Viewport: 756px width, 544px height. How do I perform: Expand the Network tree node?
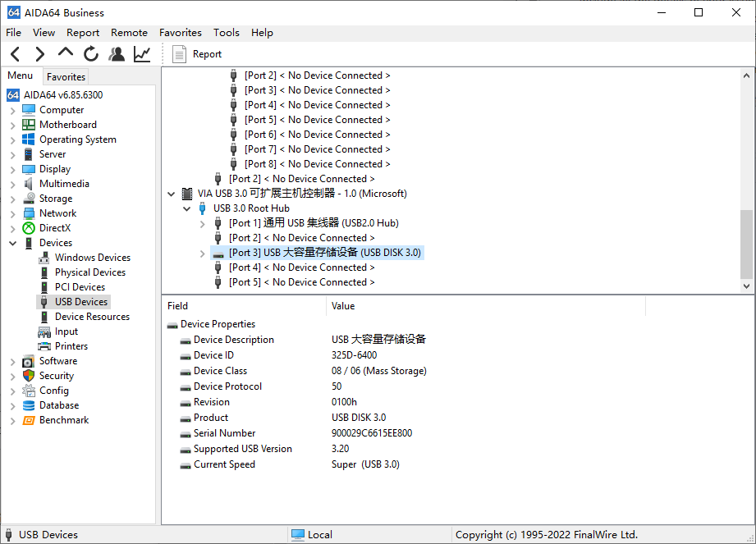click(13, 214)
